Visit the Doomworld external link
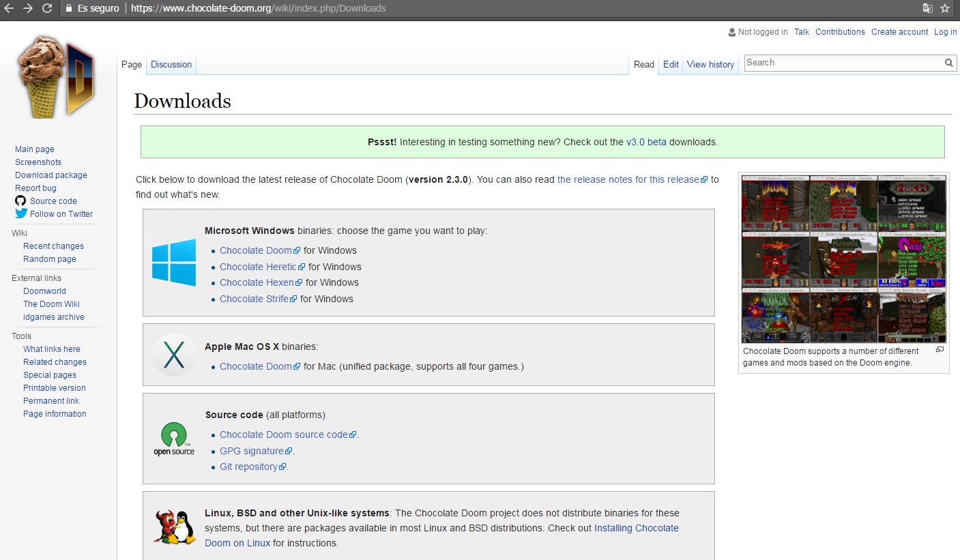The height and width of the screenshot is (560, 960). [44, 291]
